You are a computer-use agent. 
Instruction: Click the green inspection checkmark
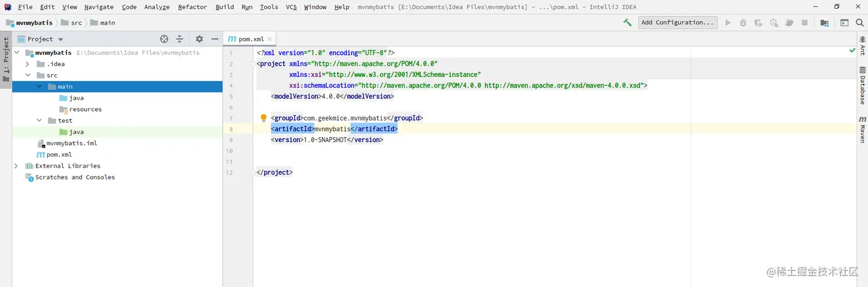(x=852, y=51)
